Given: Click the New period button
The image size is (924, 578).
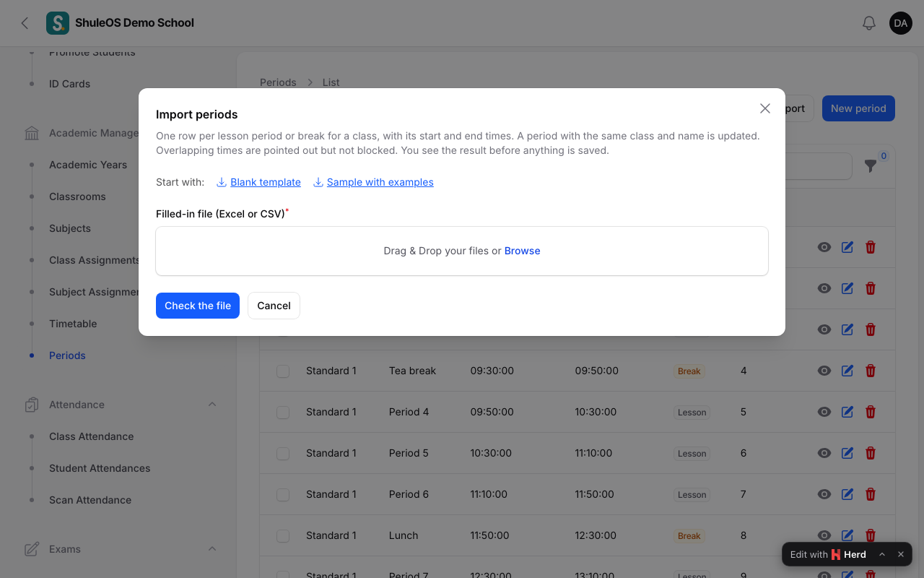Looking at the screenshot, I should [x=858, y=108].
